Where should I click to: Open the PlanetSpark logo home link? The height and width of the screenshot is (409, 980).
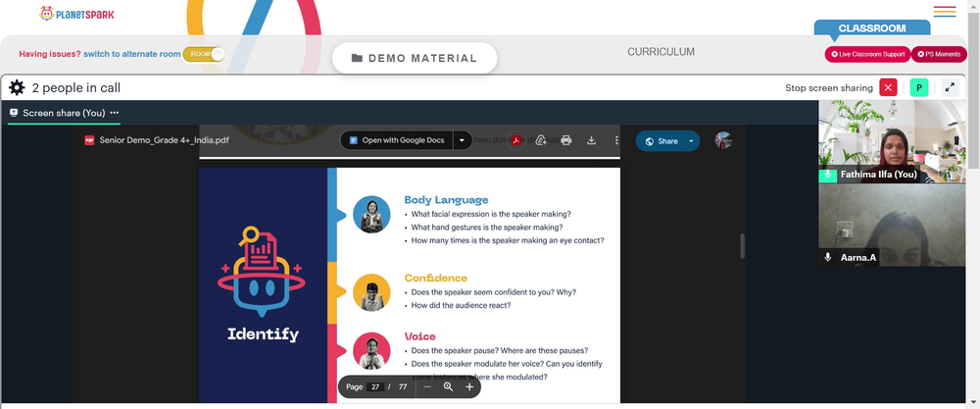[x=76, y=13]
